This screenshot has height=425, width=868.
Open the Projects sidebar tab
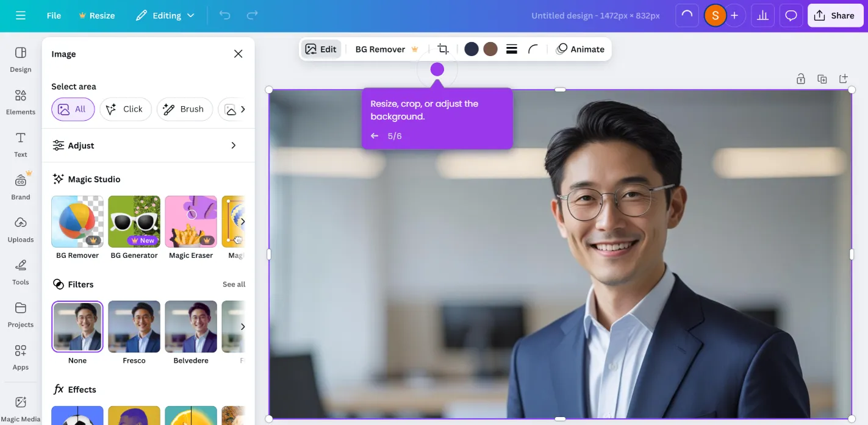tap(21, 315)
